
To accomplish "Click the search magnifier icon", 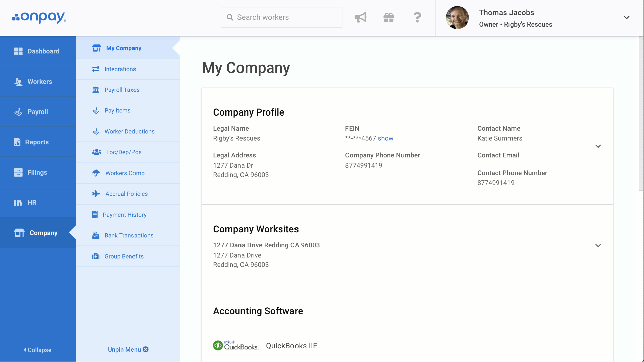I will 230,17.
